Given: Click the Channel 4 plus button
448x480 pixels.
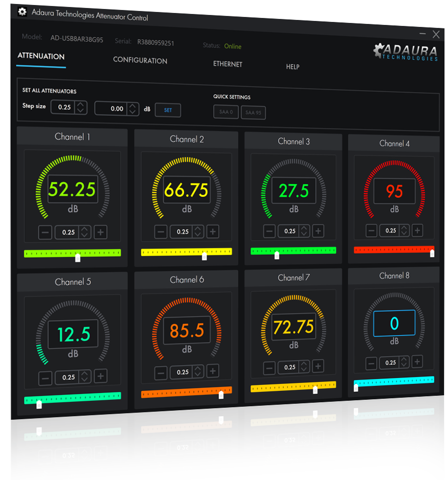Looking at the screenshot, I should (x=417, y=230).
